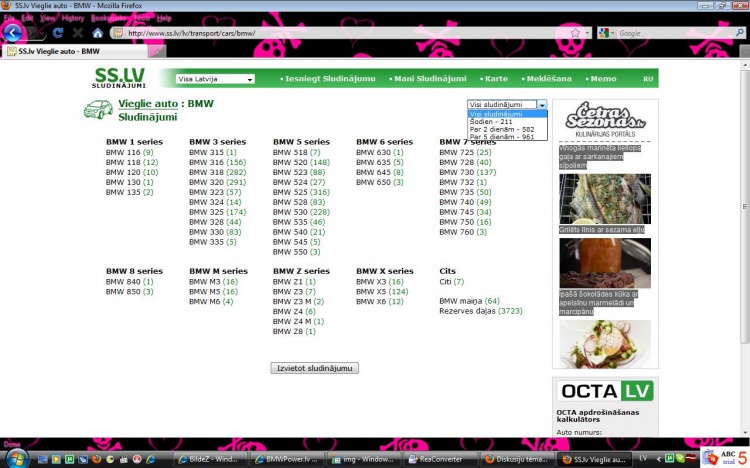The image size is (750, 468).
Task: Open the BMW 116 (9) link
Action: (x=130, y=152)
